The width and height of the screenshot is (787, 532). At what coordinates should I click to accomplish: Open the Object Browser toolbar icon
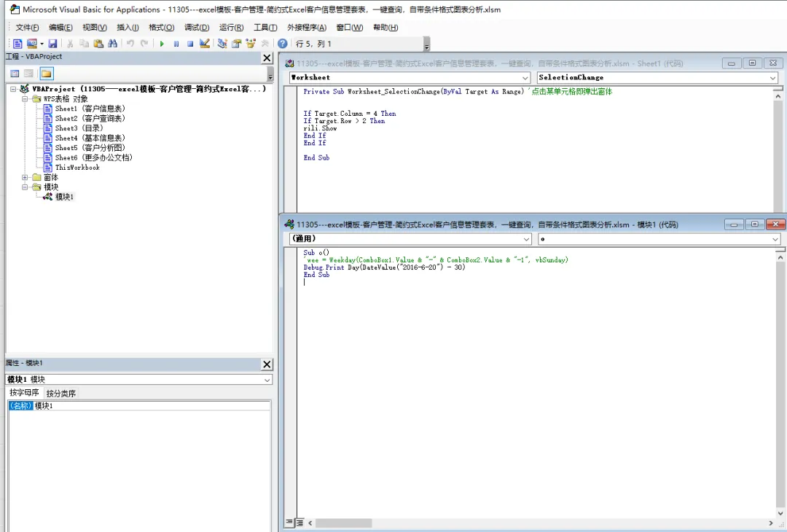tap(251, 44)
